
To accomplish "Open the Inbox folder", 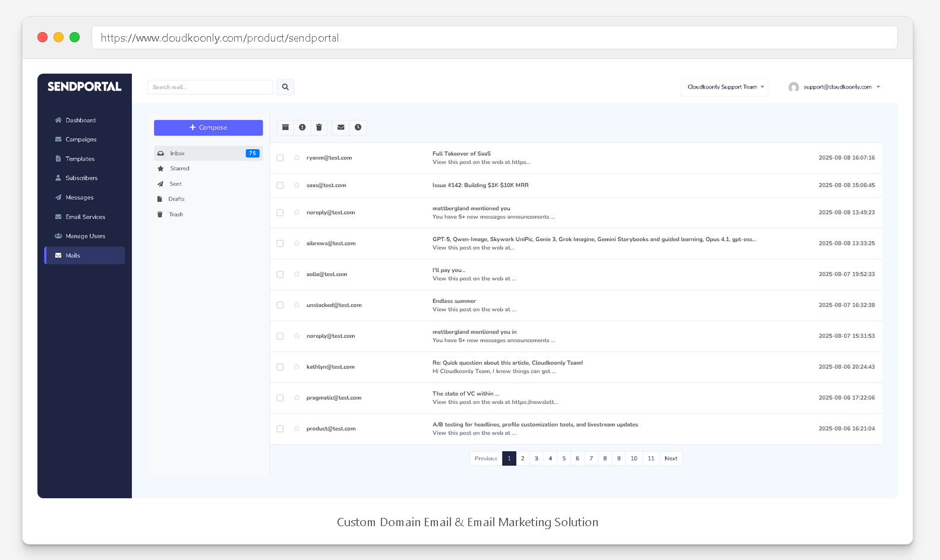I will click(x=208, y=153).
